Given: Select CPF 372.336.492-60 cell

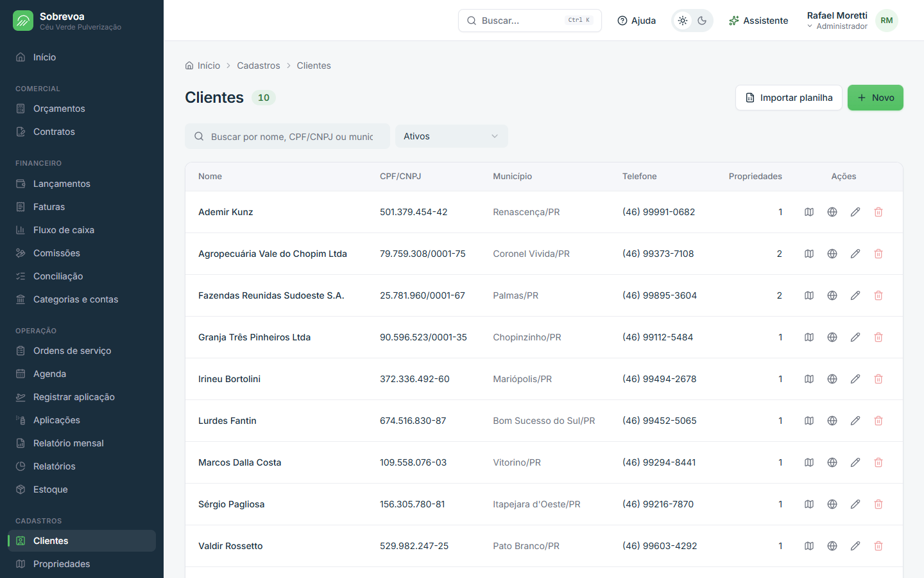Looking at the screenshot, I should click(415, 379).
